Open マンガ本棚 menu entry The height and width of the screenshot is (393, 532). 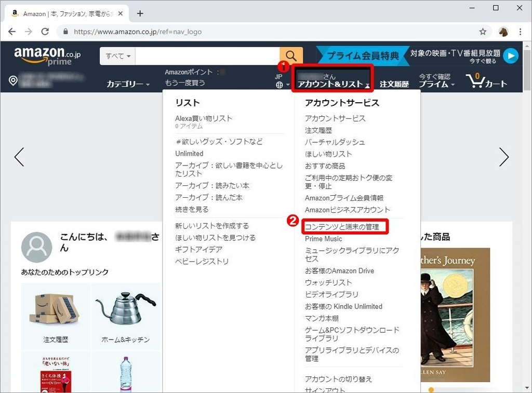[x=322, y=318]
